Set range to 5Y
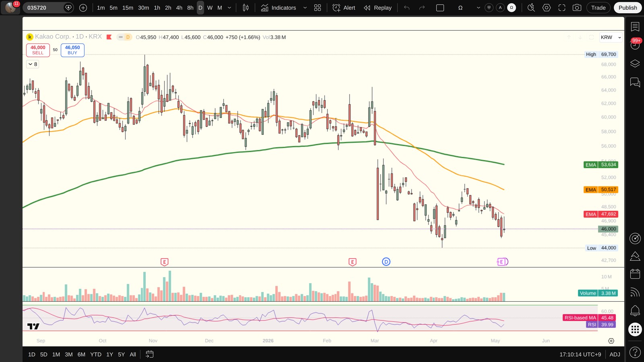Image resolution: width=644 pixels, height=362 pixels. (121, 354)
